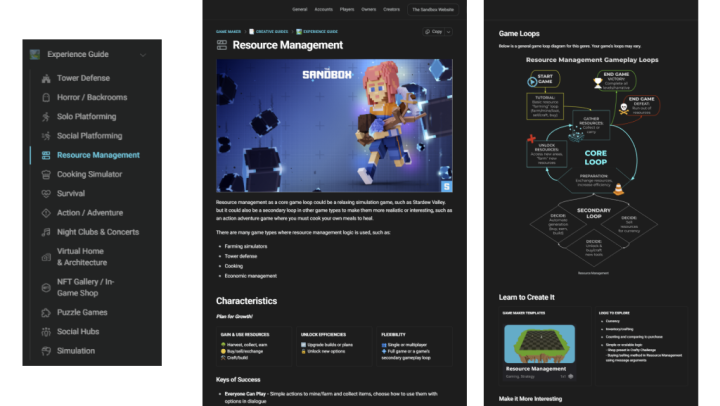
Task: Open the Accounts top navigation tab
Action: 324,9
